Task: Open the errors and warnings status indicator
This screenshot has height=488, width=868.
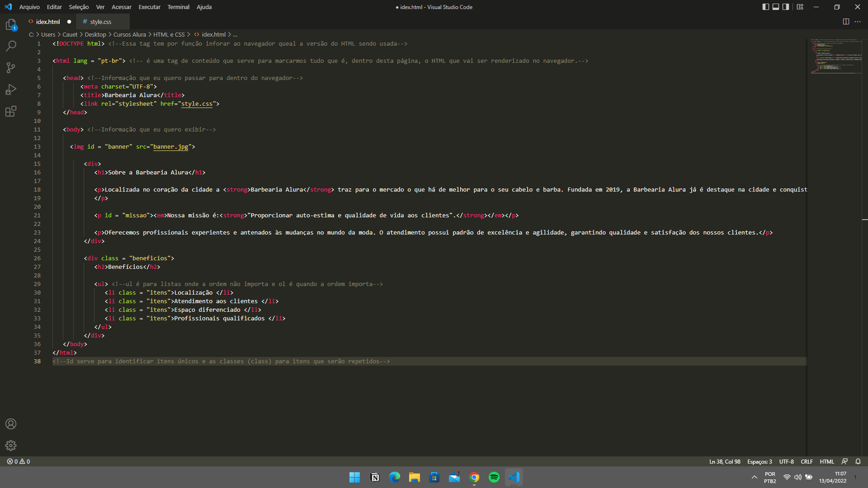Action: (x=19, y=461)
